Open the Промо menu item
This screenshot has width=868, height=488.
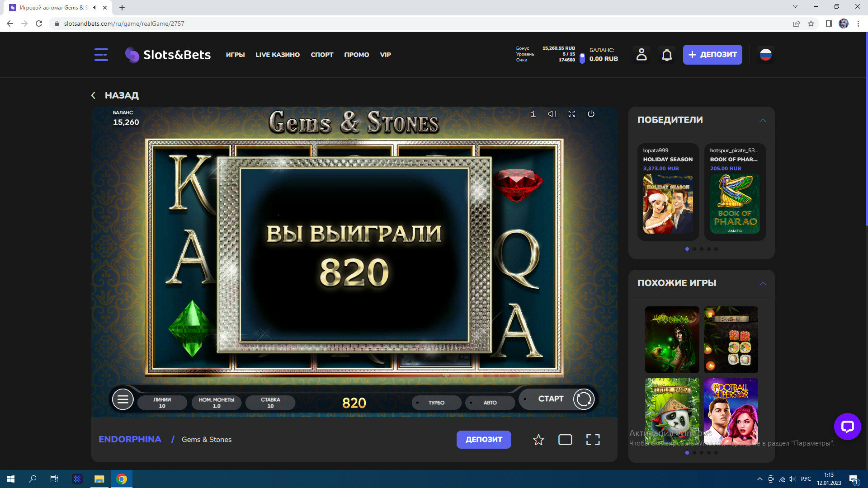(x=356, y=55)
